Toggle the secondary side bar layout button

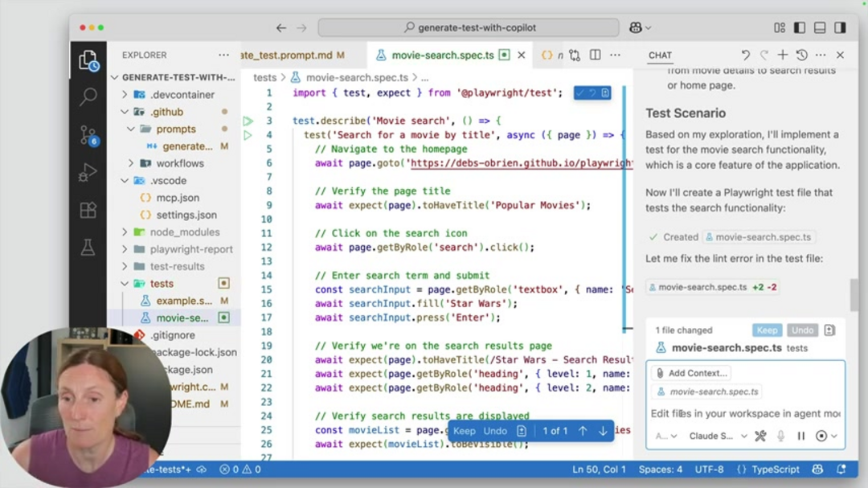(x=840, y=27)
